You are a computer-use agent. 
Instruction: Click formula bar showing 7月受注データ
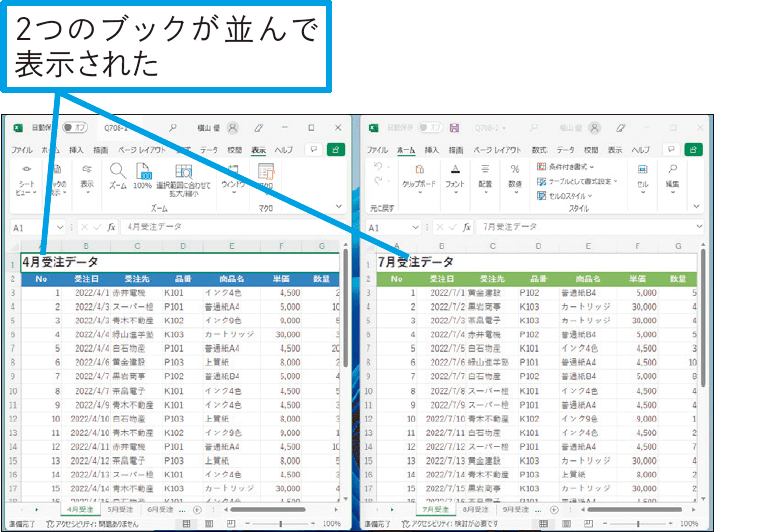(x=584, y=227)
